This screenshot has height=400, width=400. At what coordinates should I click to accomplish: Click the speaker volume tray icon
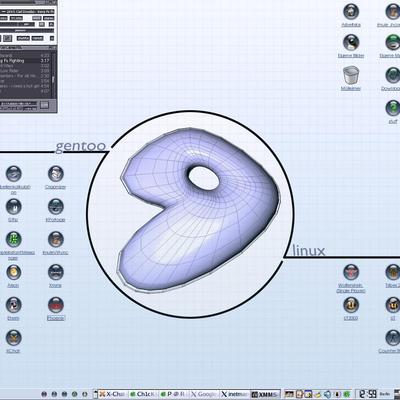pos(328,394)
